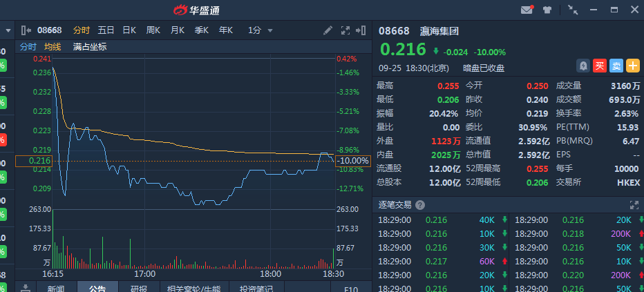Click the 暗盘已收盘 status text
Viewport: 644px width, 292px height.
pyautogui.click(x=484, y=68)
